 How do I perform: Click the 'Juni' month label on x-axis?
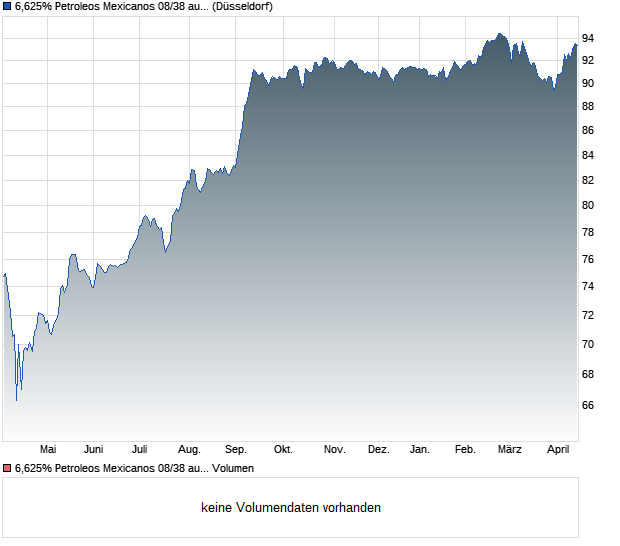coord(93,450)
